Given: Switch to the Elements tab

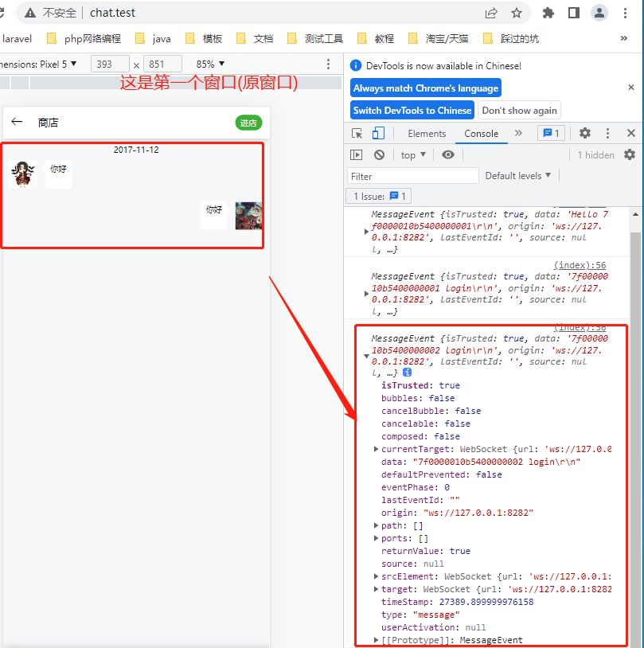Looking at the screenshot, I should coord(427,133).
